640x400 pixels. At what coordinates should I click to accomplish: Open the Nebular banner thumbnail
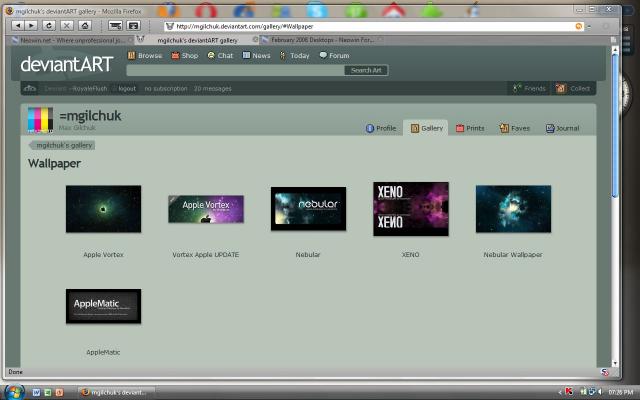[308, 209]
